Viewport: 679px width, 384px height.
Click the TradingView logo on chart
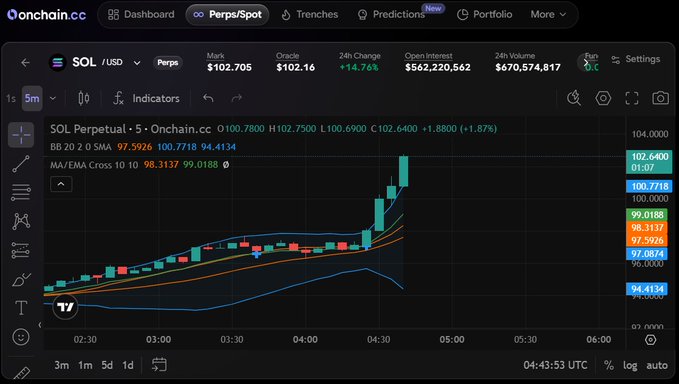pyautogui.click(x=65, y=307)
